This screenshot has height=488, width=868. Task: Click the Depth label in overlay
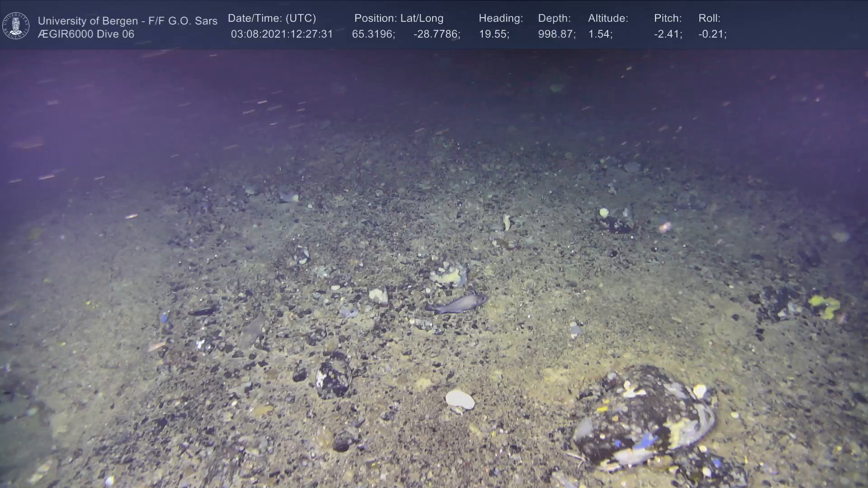click(x=554, y=19)
